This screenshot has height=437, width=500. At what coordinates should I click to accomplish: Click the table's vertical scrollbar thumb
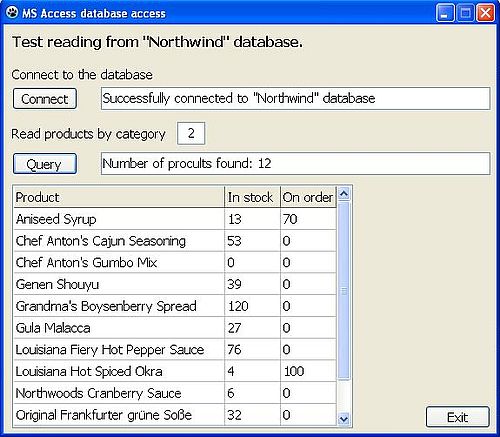tap(344, 290)
